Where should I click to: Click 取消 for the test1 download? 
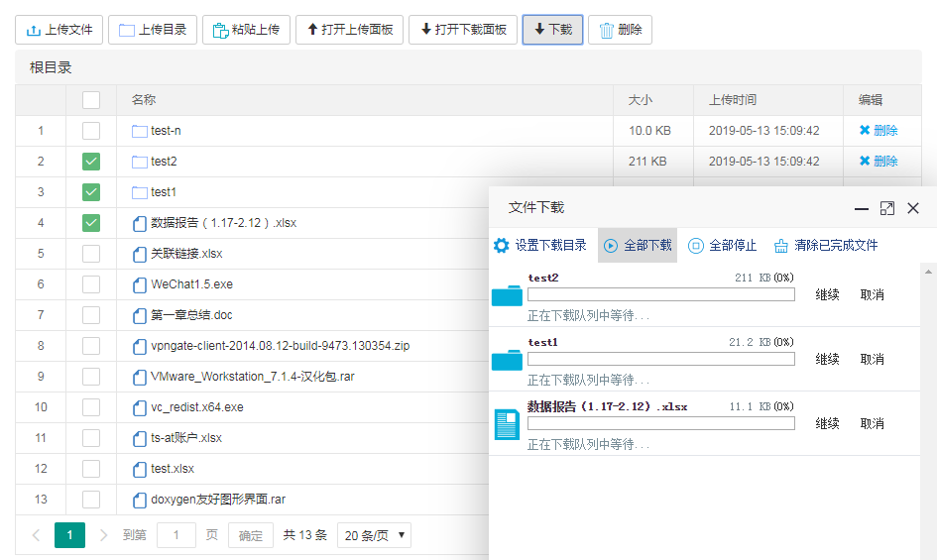point(872,359)
